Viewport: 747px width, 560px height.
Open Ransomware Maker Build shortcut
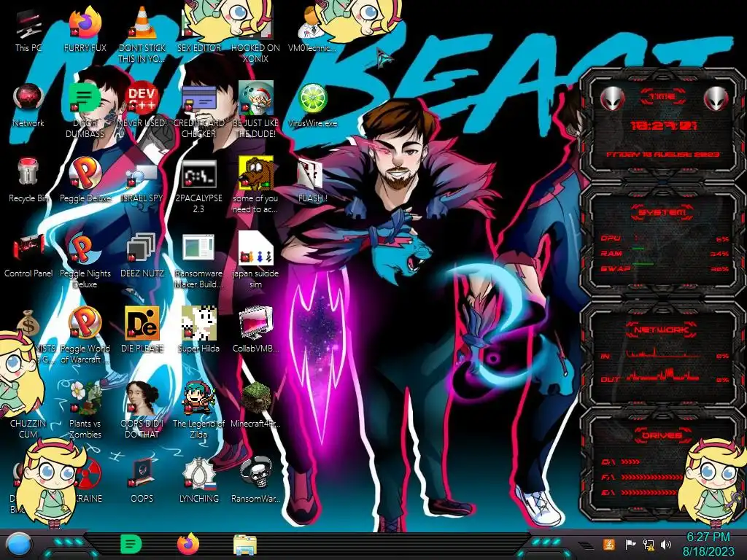[x=198, y=261]
